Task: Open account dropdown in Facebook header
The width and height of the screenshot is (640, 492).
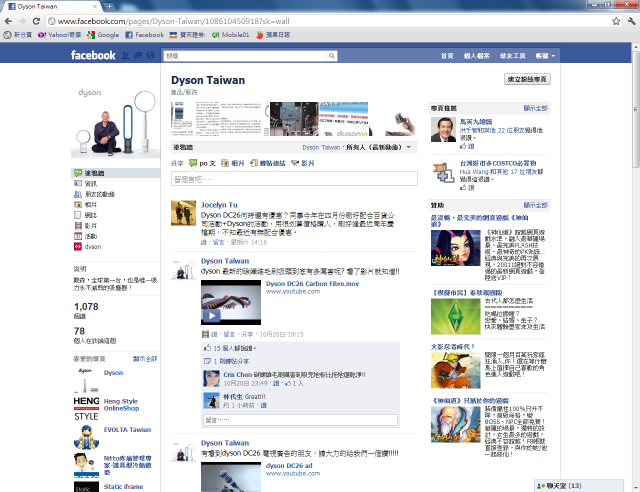Action: coord(545,56)
